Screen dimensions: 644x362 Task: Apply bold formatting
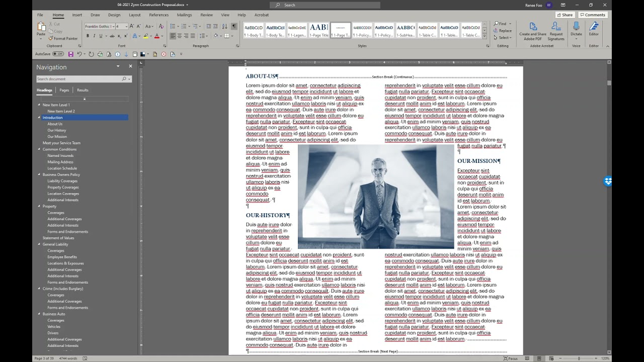[88, 36]
